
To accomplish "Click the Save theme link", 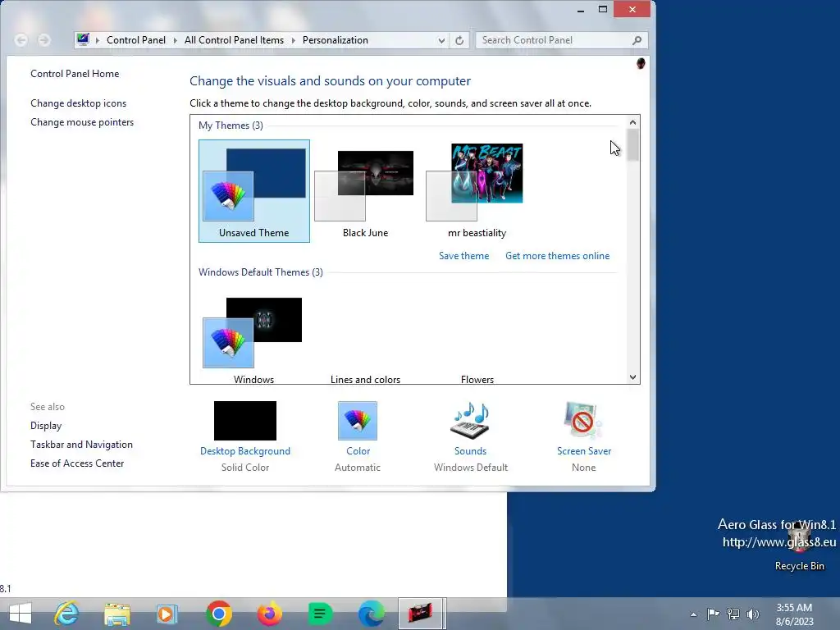I will (x=463, y=256).
